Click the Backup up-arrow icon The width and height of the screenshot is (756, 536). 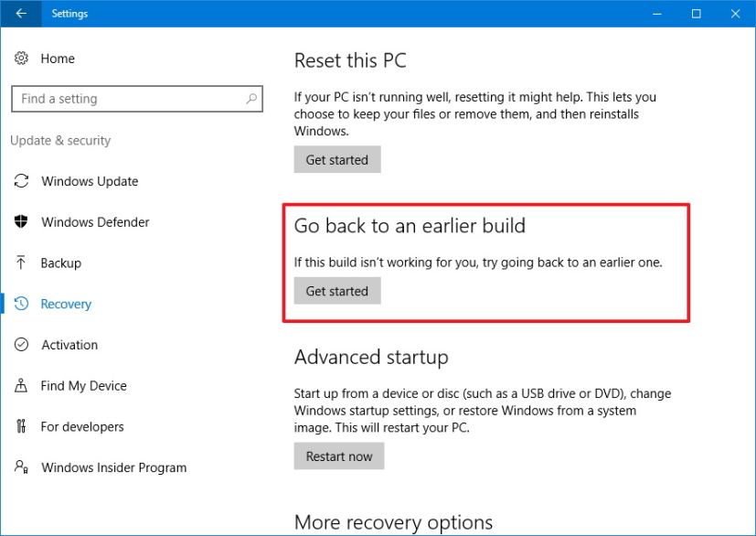click(x=22, y=263)
